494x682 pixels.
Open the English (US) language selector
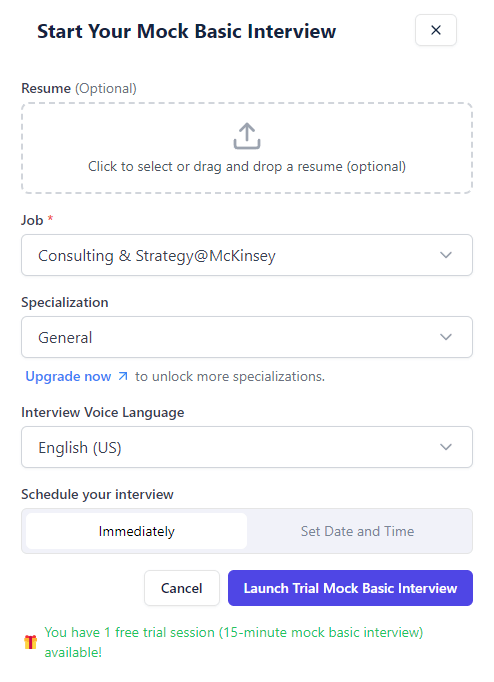(247, 447)
